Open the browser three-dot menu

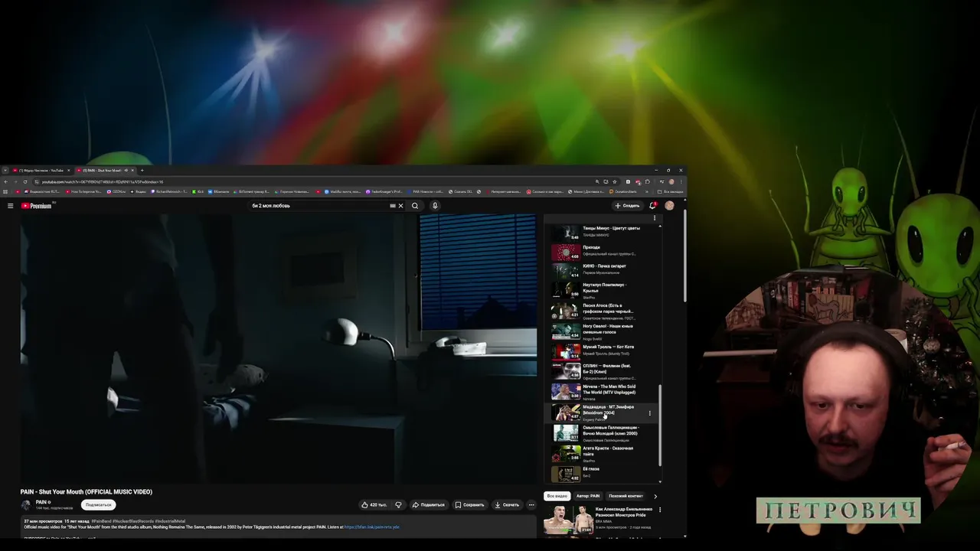pyautogui.click(x=681, y=181)
